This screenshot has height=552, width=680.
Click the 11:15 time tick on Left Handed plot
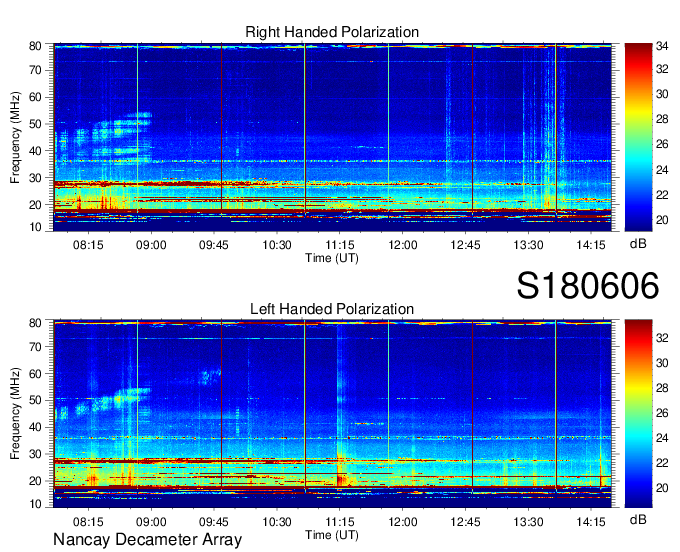coord(340,522)
